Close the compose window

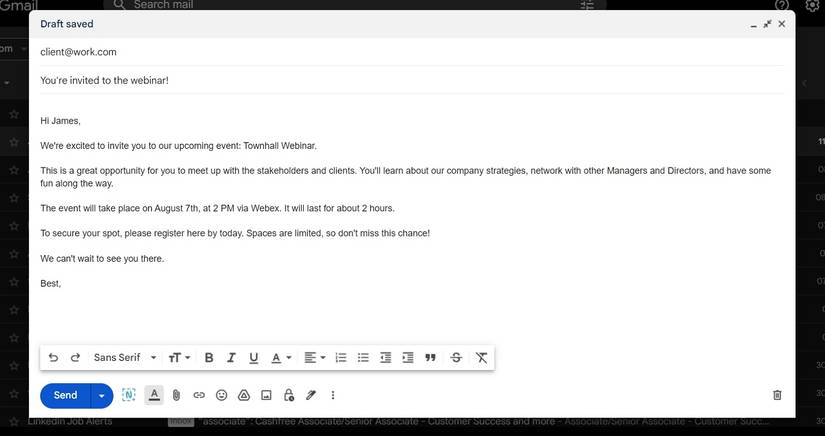[782, 24]
